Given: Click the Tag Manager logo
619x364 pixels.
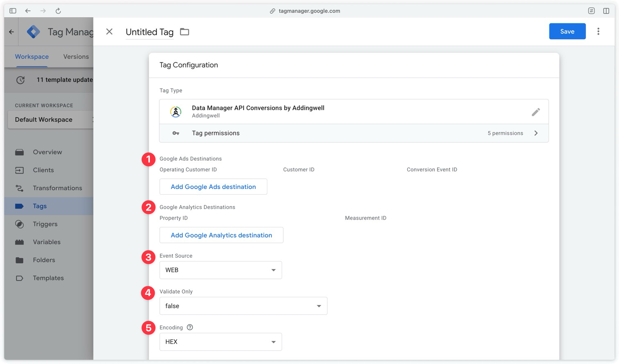Looking at the screenshot, I should pyautogui.click(x=33, y=31).
